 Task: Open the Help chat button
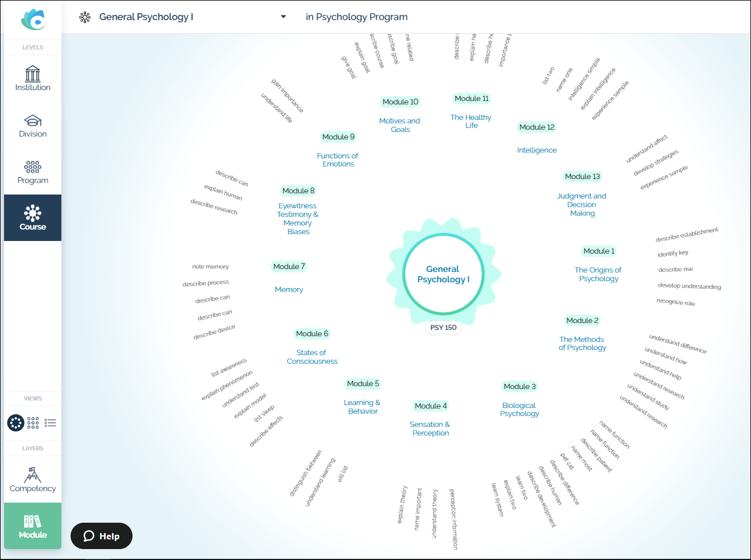coord(102,536)
